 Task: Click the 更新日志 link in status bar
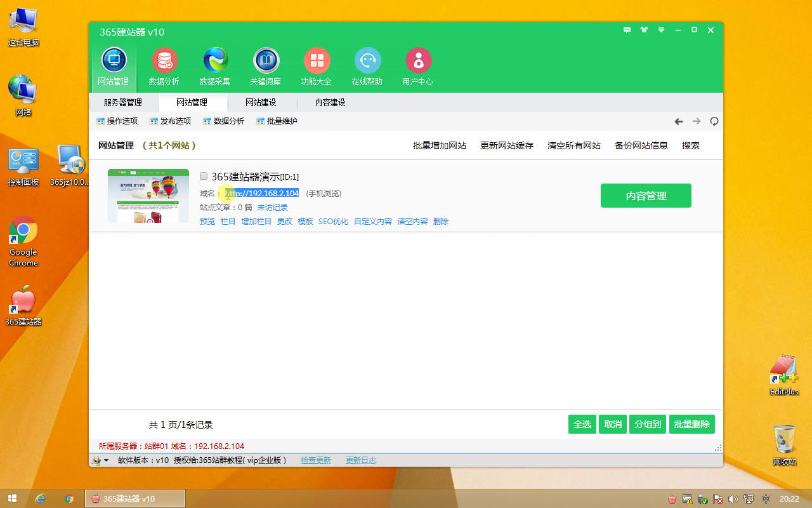pyautogui.click(x=361, y=460)
